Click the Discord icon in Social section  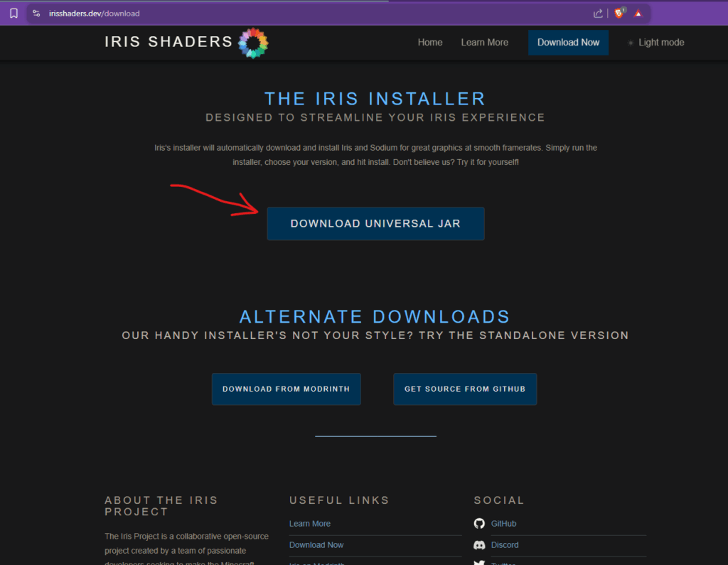point(479,545)
